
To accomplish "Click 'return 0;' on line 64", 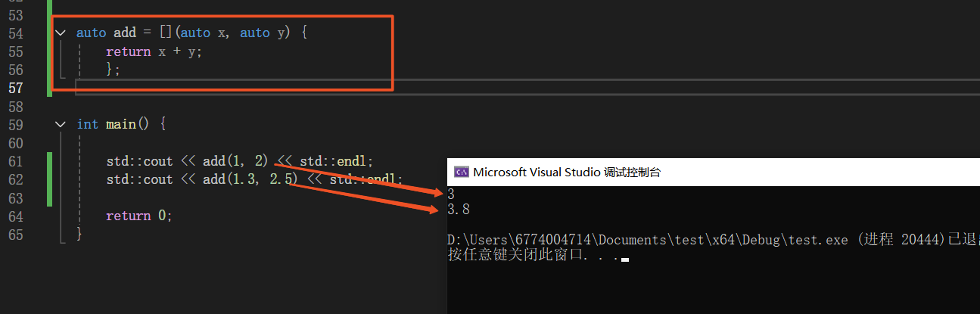I will [139, 216].
